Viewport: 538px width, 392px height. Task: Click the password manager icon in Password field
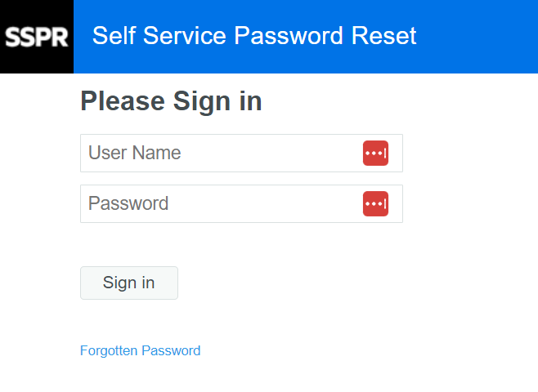click(376, 204)
